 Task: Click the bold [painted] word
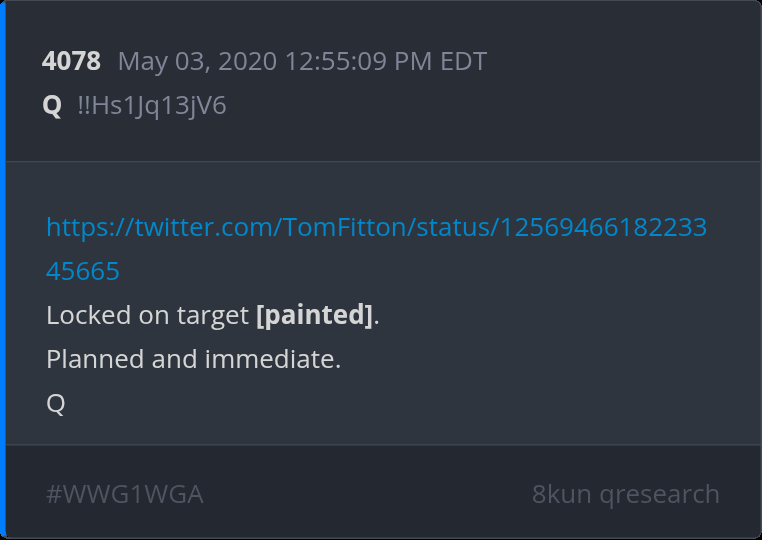click(314, 315)
